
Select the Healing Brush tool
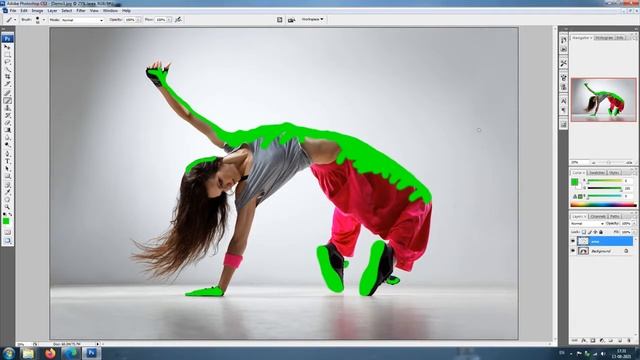tap(7, 93)
